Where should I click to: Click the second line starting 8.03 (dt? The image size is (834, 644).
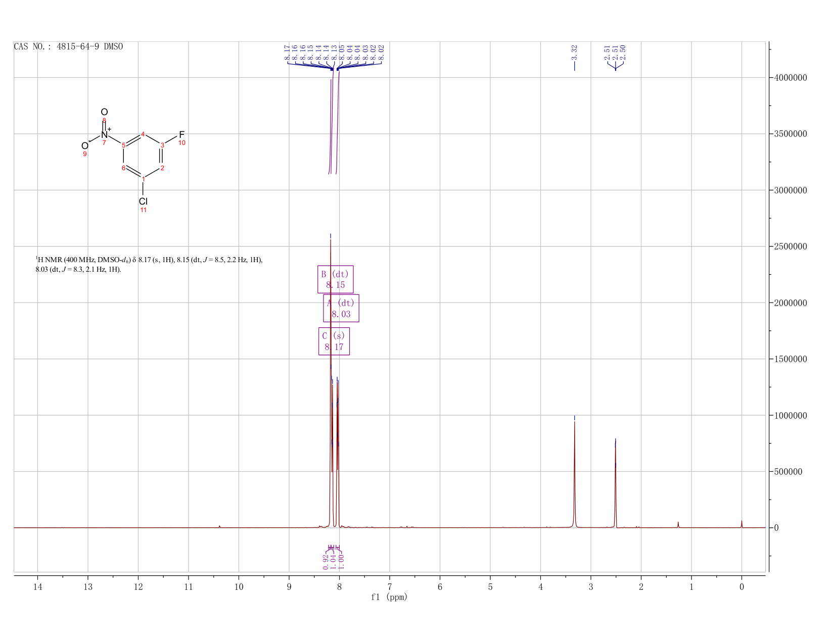[x=78, y=269]
